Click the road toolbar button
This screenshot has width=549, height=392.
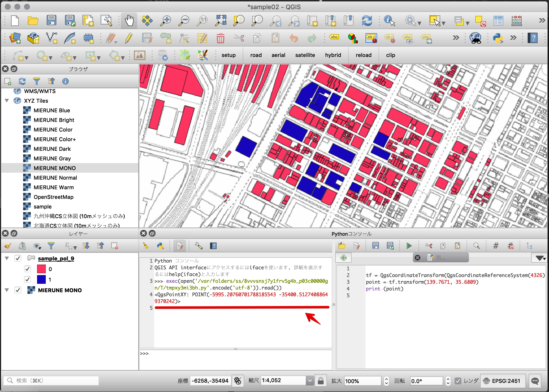[256, 55]
